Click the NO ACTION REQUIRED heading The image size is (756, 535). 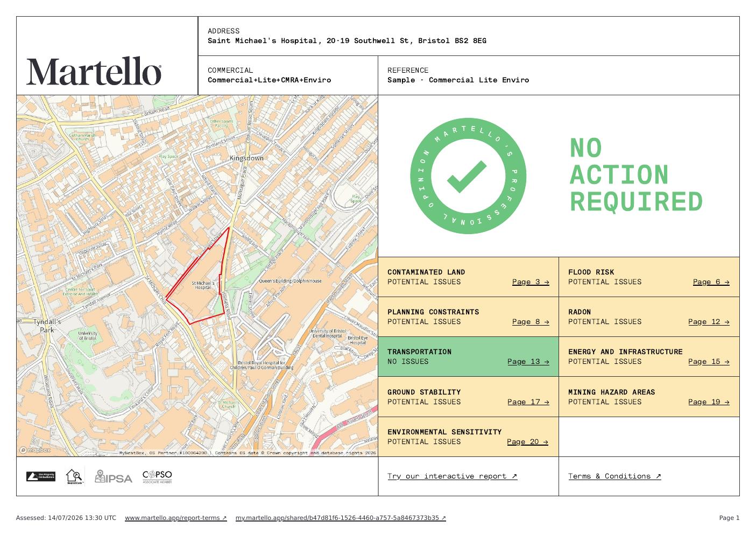click(x=636, y=175)
